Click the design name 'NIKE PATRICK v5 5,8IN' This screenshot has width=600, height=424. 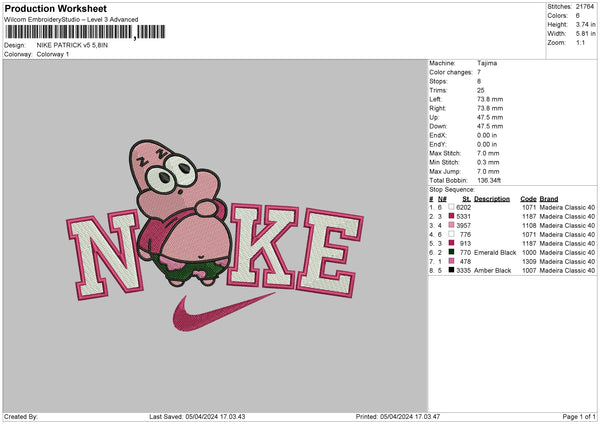(72, 45)
